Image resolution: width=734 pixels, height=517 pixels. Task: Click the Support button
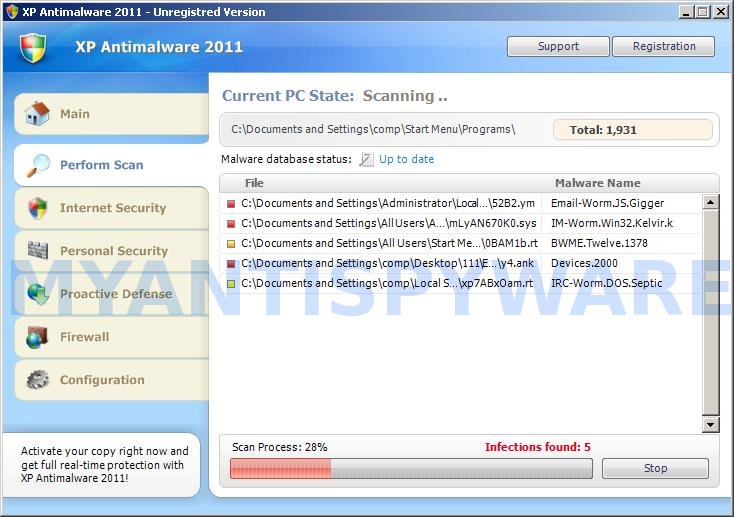558,46
